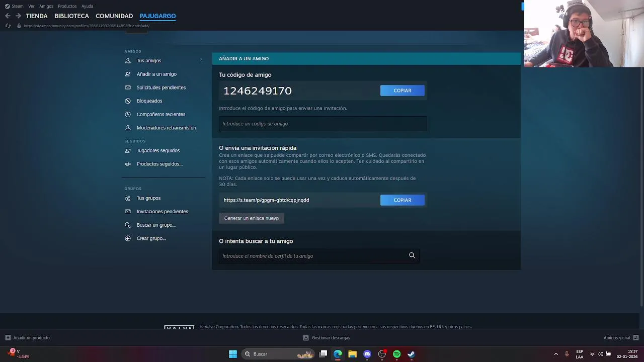Click the Solicitudes pendientes envelope icon
Screen dimensions: 644x362
pos(128,87)
